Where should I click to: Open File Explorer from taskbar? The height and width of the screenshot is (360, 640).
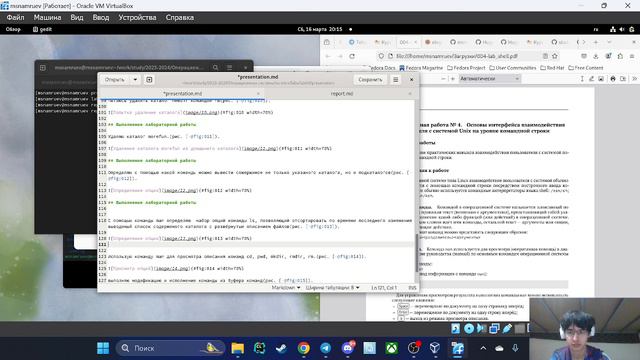pos(238,348)
